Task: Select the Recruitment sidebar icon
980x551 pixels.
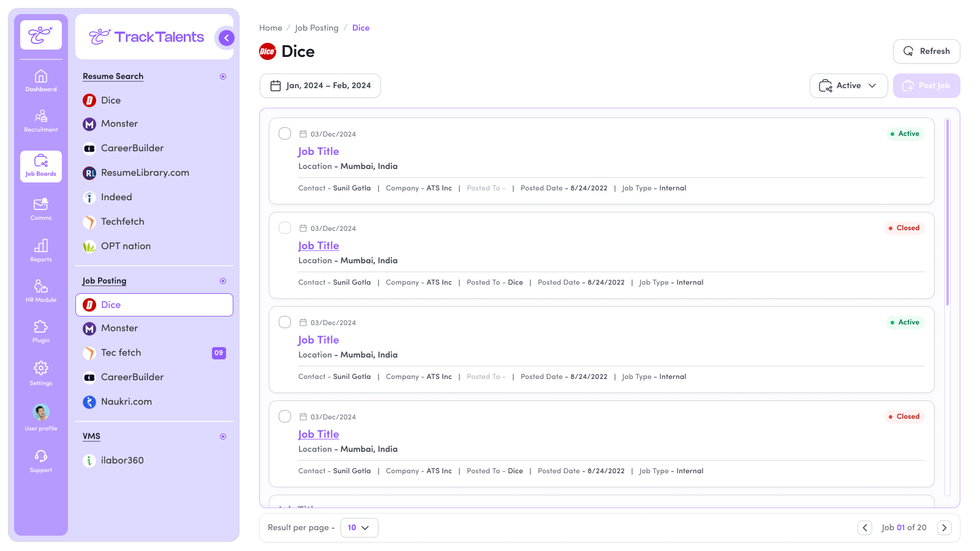Action: click(x=40, y=121)
